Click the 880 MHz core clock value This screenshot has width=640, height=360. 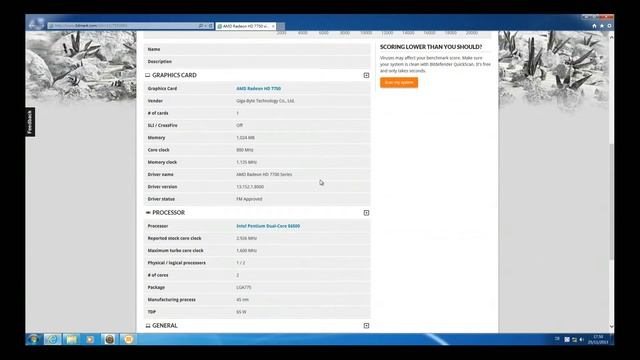pyautogui.click(x=244, y=150)
